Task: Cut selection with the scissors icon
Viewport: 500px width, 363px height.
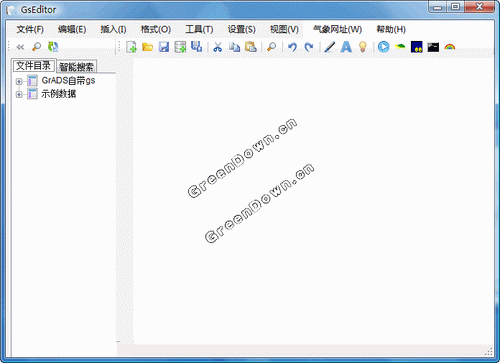Action: [218, 47]
